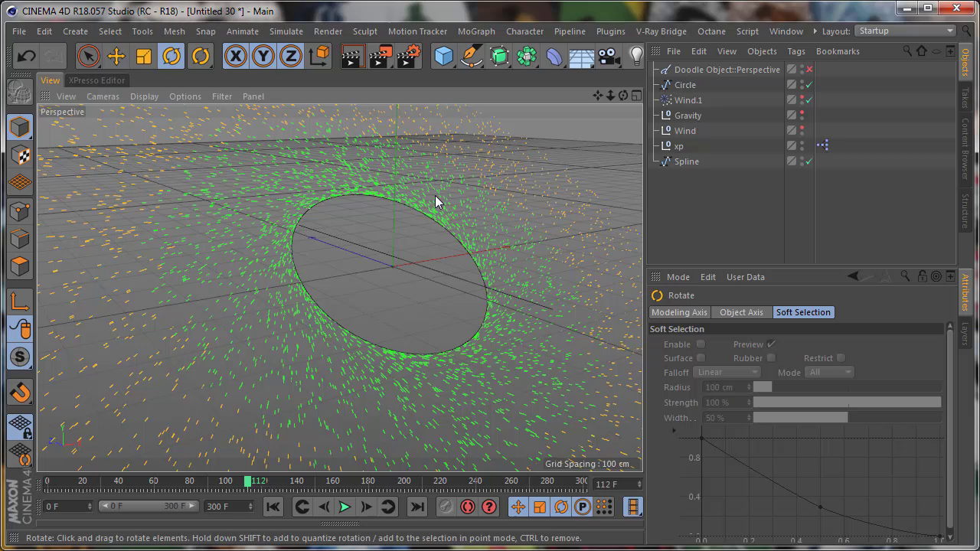Switch to Model mode

[x=20, y=127]
